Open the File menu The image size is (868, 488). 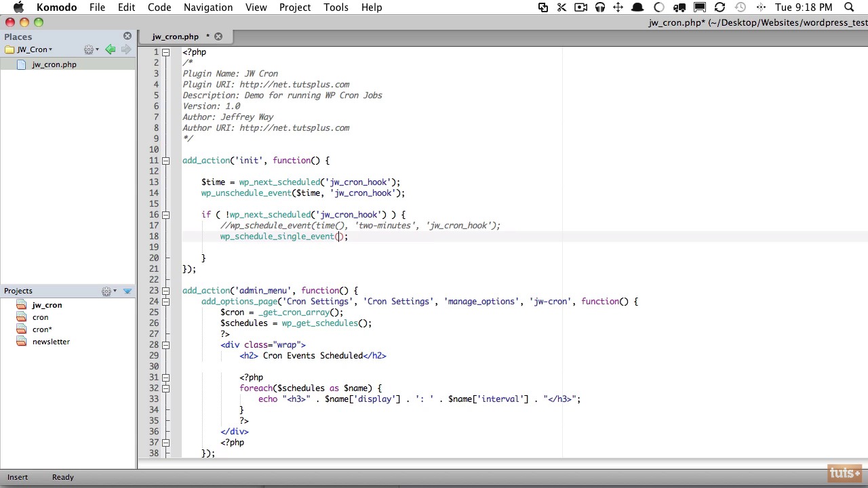point(97,7)
